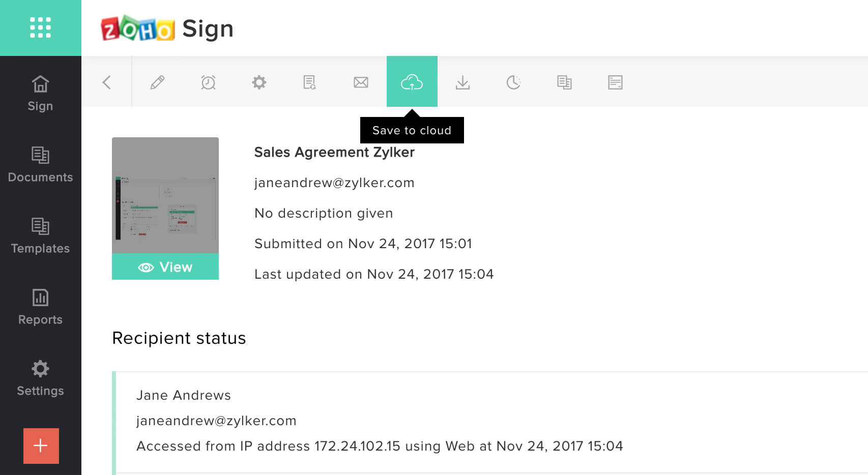
Task: Open the document settings gear icon
Action: coord(259,81)
